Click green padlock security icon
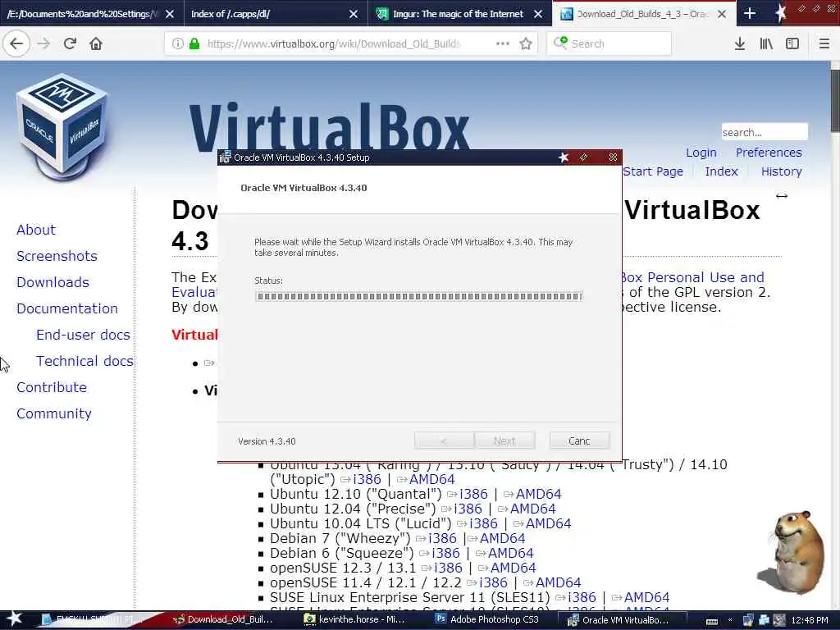Screen dimensions: 840x630 tap(194, 43)
